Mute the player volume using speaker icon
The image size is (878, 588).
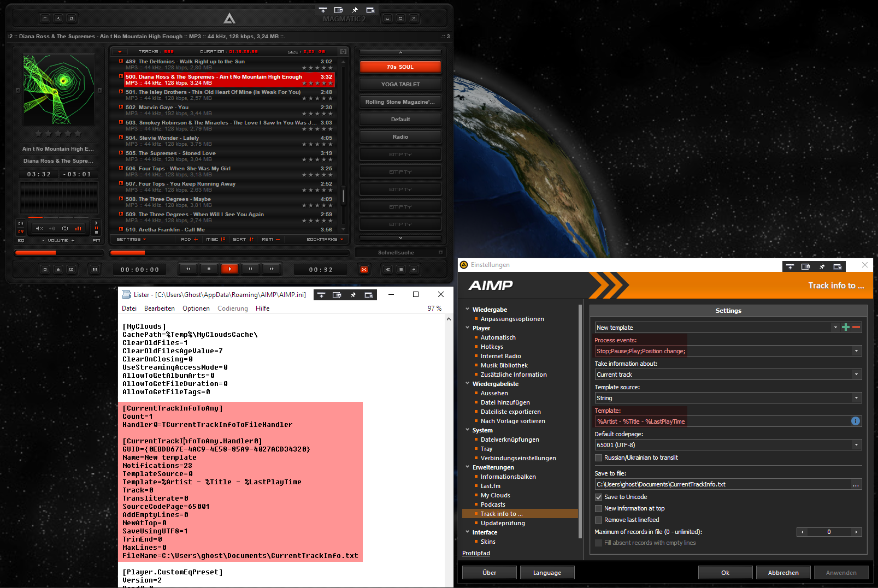[x=39, y=228]
